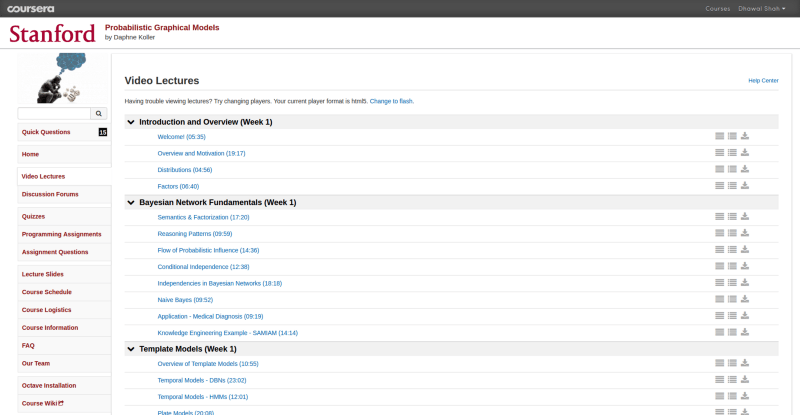Download the Factors lecture video
The height and width of the screenshot is (415, 800).
tap(745, 185)
